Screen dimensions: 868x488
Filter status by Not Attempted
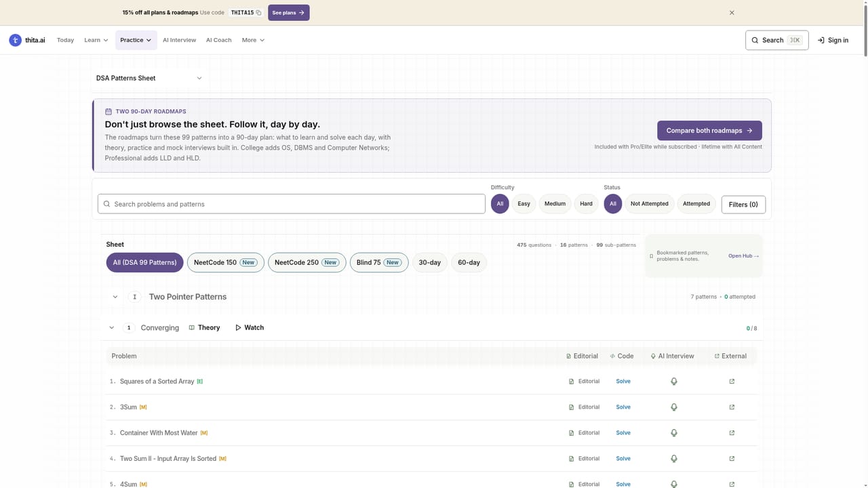650,204
